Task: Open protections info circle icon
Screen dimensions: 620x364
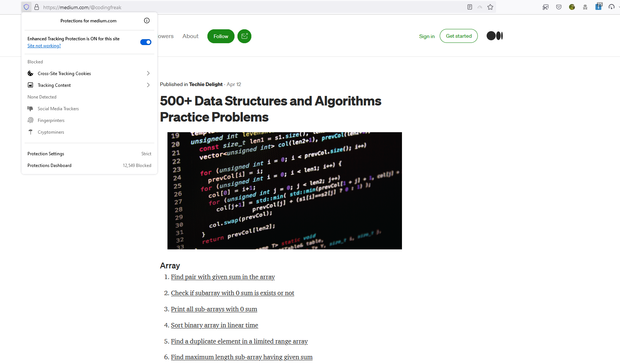Action: point(147,21)
